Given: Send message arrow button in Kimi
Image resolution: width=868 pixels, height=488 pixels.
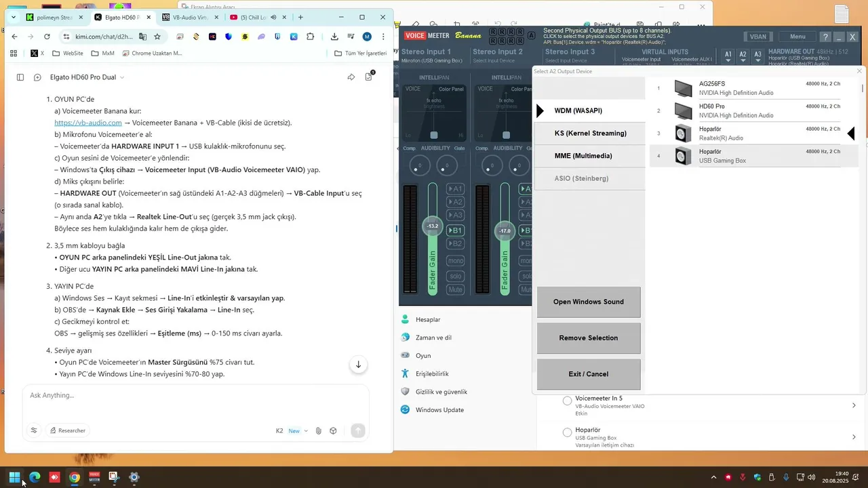Looking at the screenshot, I should [x=358, y=430].
